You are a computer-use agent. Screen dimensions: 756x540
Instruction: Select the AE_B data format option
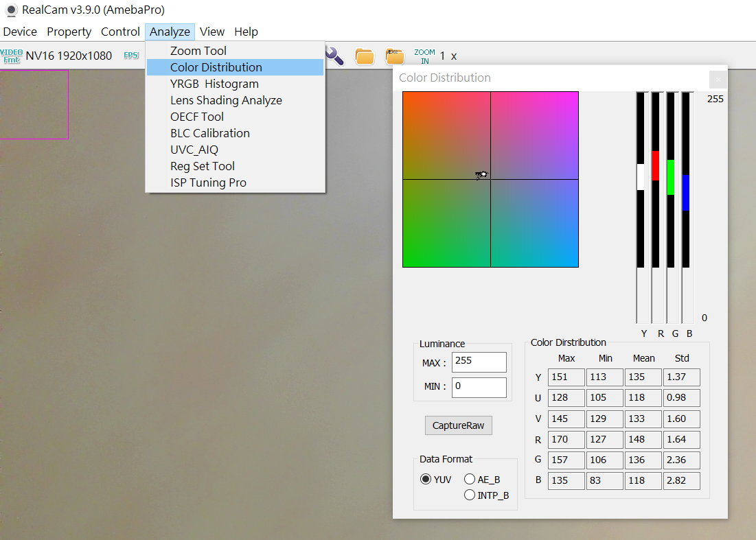(470, 479)
